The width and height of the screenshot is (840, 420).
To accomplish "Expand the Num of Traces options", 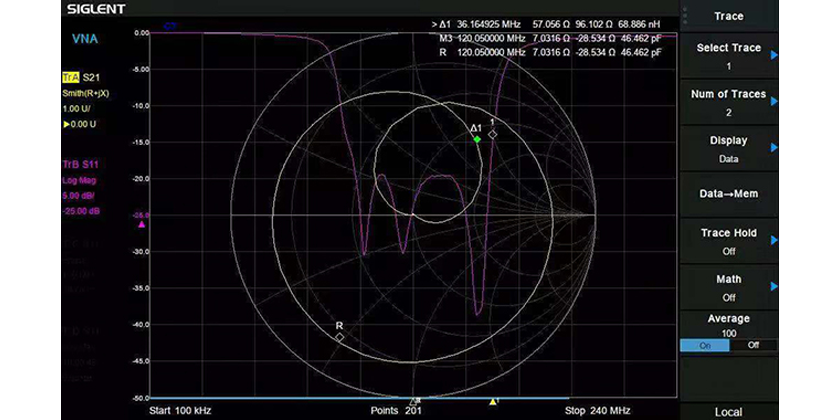I will (728, 103).
